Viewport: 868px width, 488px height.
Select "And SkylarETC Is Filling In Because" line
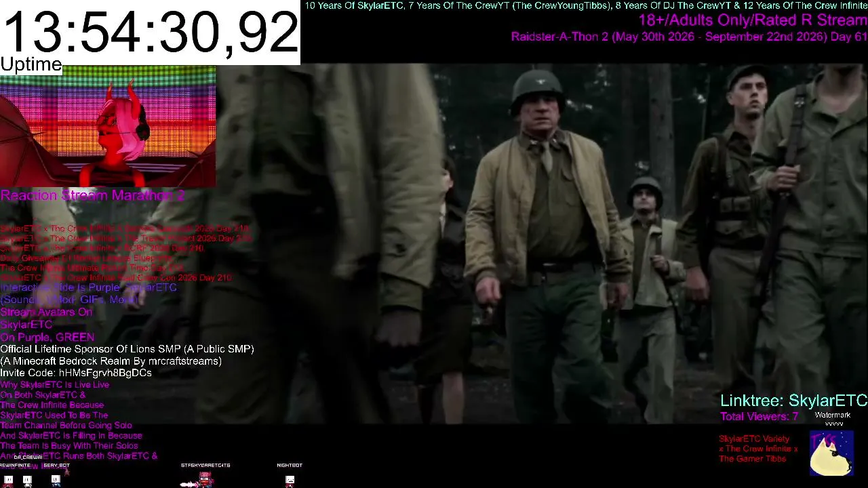pyautogui.click(x=71, y=436)
